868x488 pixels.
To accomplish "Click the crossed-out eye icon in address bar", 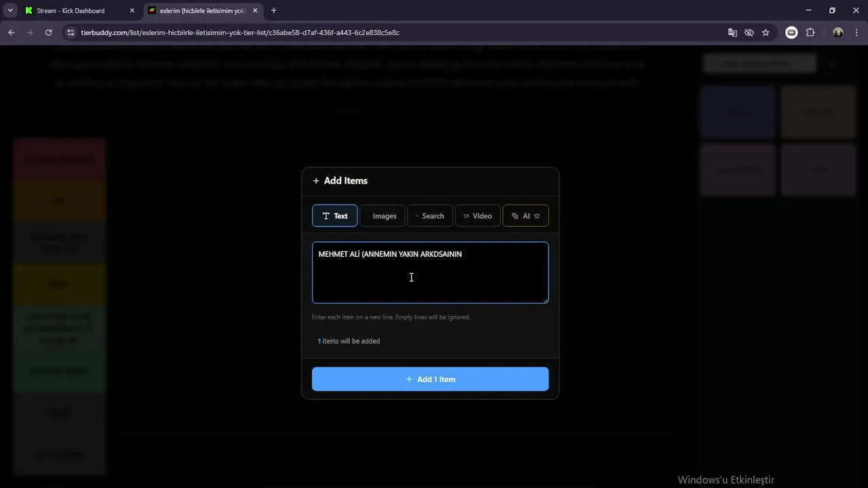I will click(x=749, y=33).
